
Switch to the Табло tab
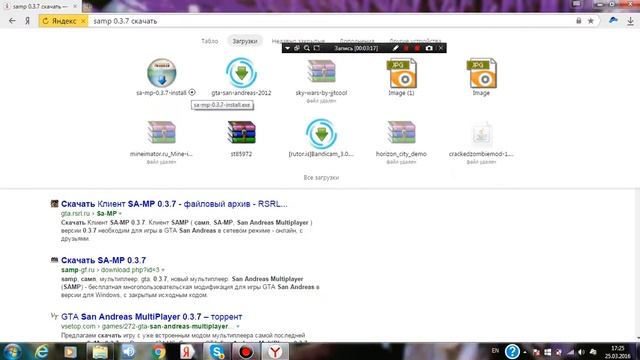click(210, 41)
